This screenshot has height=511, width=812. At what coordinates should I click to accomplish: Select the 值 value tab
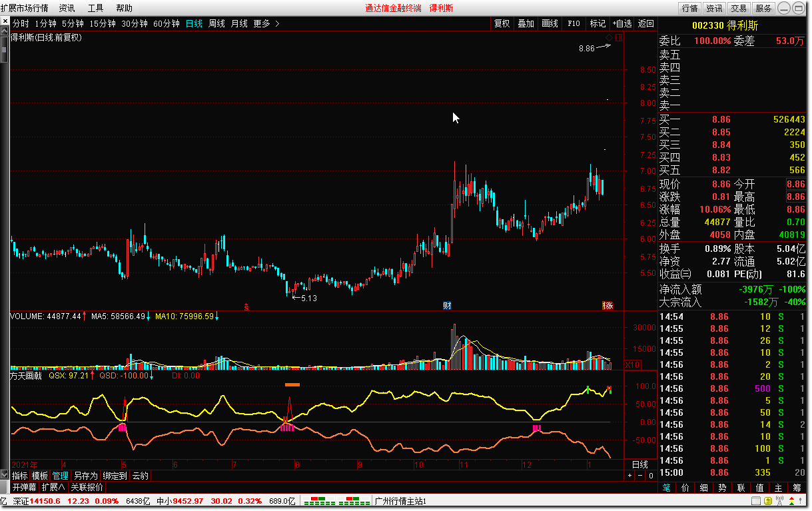tap(760, 488)
